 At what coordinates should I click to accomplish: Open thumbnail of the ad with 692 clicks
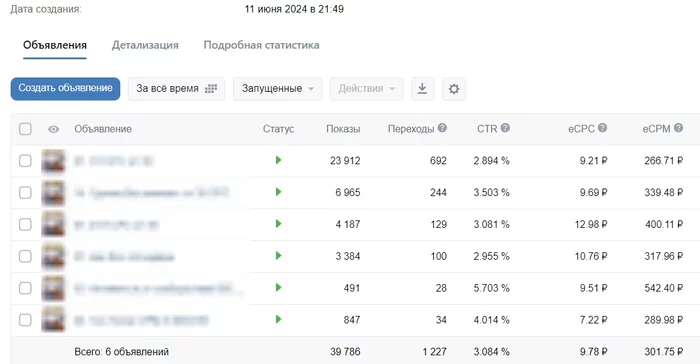tap(53, 161)
